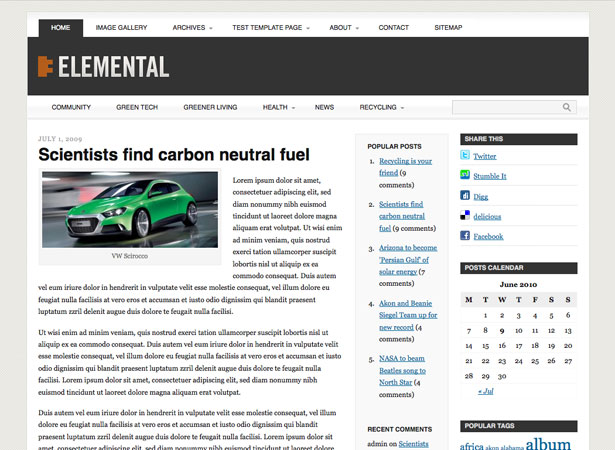Expand the Test Template Page arrow
615x450 pixels.
(x=308, y=28)
